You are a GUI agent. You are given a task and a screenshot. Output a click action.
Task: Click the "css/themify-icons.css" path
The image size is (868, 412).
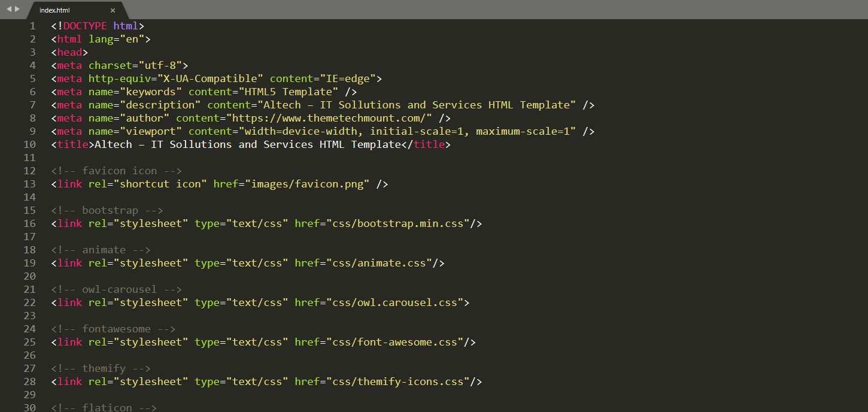pyautogui.click(x=398, y=381)
